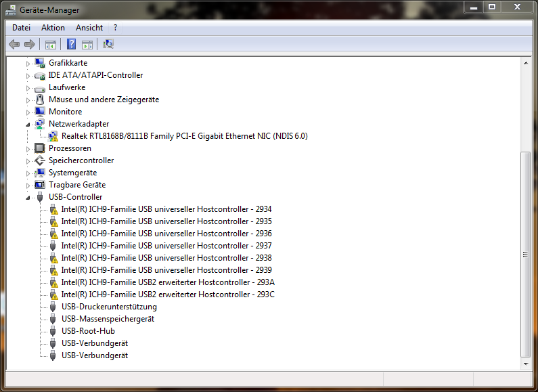This screenshot has width=538, height=392.
Task: Click the Mäuse und andere Zeigegeräte mouse icon
Action: [x=40, y=100]
